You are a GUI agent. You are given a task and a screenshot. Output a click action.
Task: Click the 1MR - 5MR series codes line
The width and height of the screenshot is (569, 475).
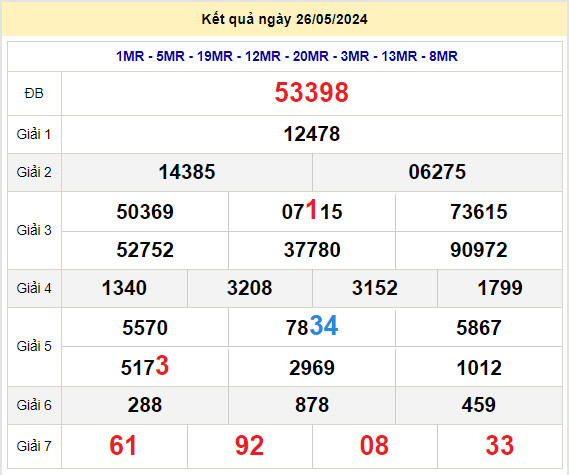[x=287, y=56]
